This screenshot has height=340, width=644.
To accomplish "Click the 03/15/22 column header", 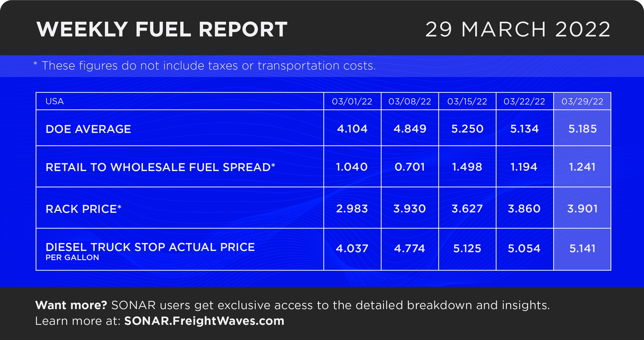I will click(x=467, y=101).
